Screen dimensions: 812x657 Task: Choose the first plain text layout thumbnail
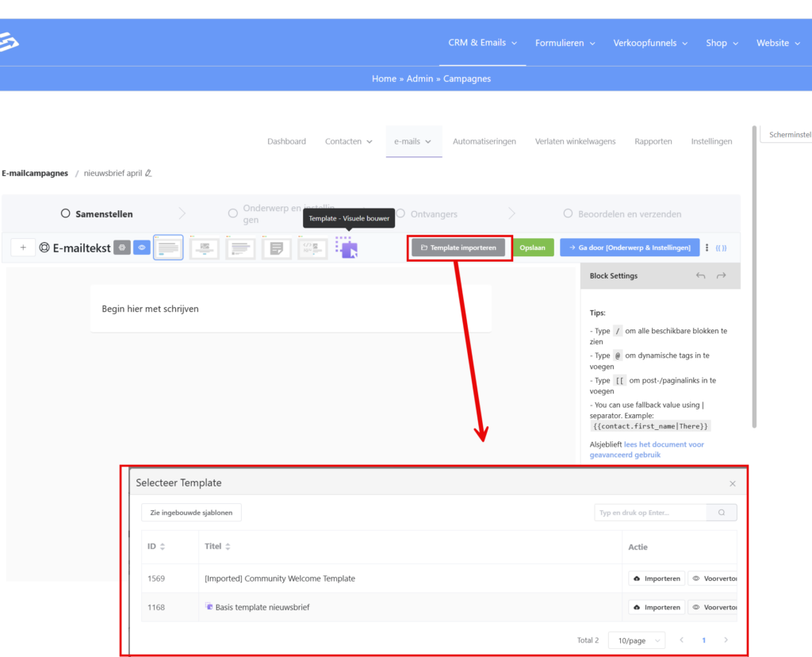coord(168,248)
